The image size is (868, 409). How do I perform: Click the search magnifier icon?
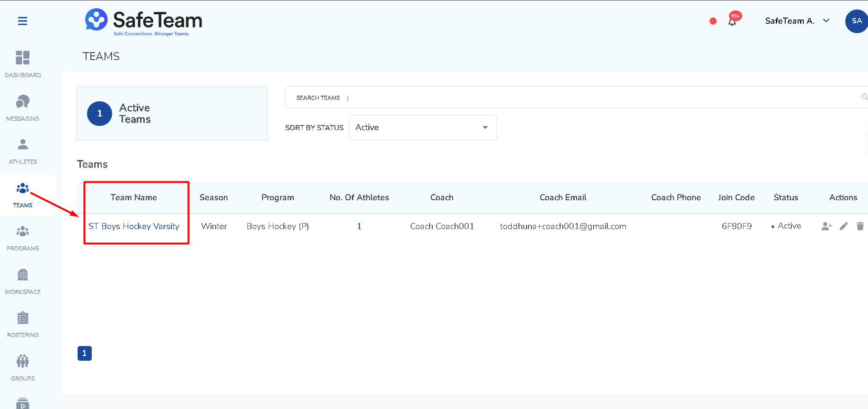tap(864, 97)
